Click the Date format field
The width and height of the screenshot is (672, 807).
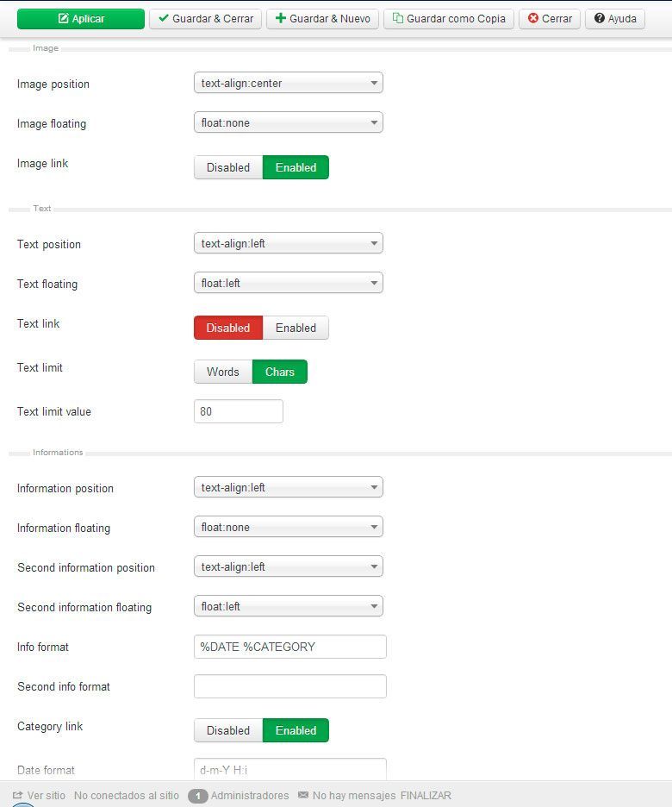point(290,769)
